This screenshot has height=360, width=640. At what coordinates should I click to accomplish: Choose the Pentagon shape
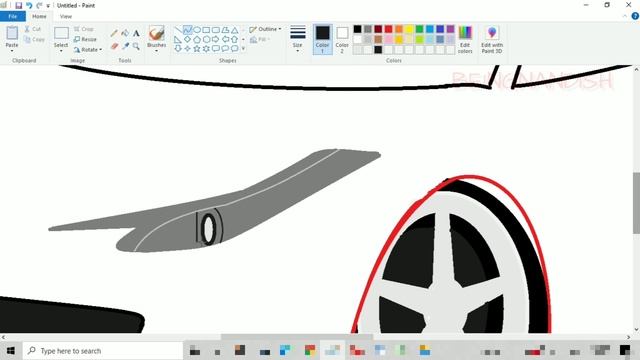[197, 40]
